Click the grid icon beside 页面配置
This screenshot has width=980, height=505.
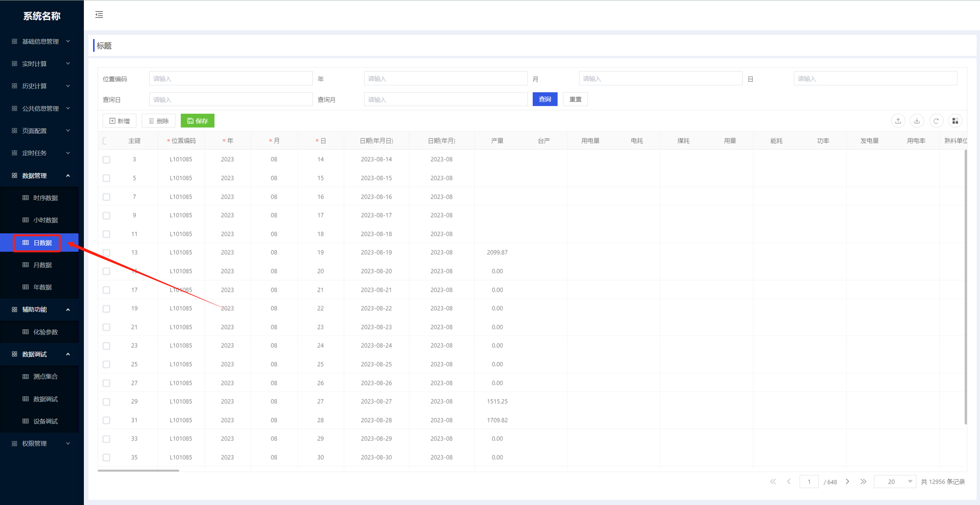click(15, 131)
